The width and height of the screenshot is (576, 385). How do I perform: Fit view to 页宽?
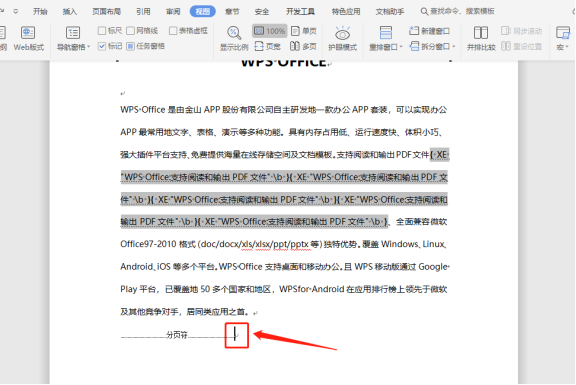coord(267,46)
